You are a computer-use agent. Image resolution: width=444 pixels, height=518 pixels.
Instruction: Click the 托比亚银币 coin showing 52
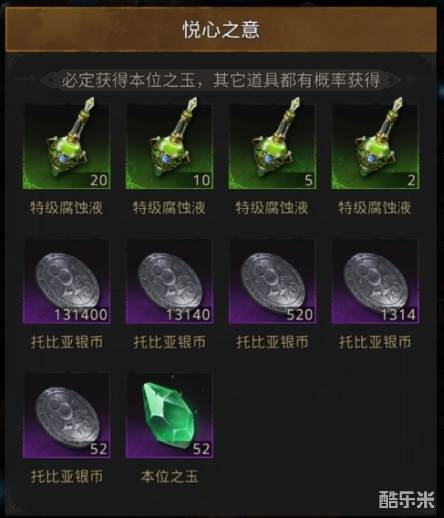coord(66,415)
